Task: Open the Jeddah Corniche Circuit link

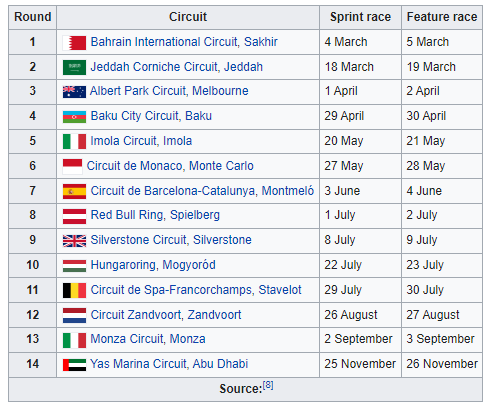Action: coord(154,67)
